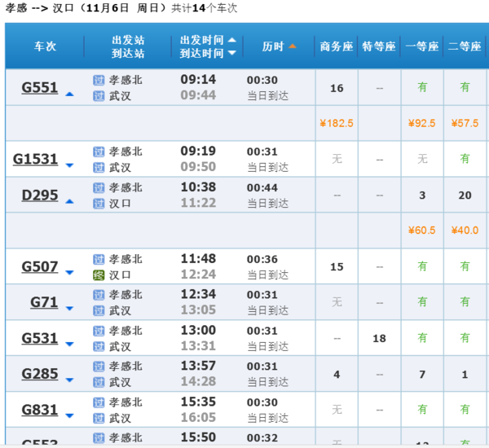Click D295 first class price ¥60.5
The width and height of the screenshot is (489, 448).
[x=421, y=231]
